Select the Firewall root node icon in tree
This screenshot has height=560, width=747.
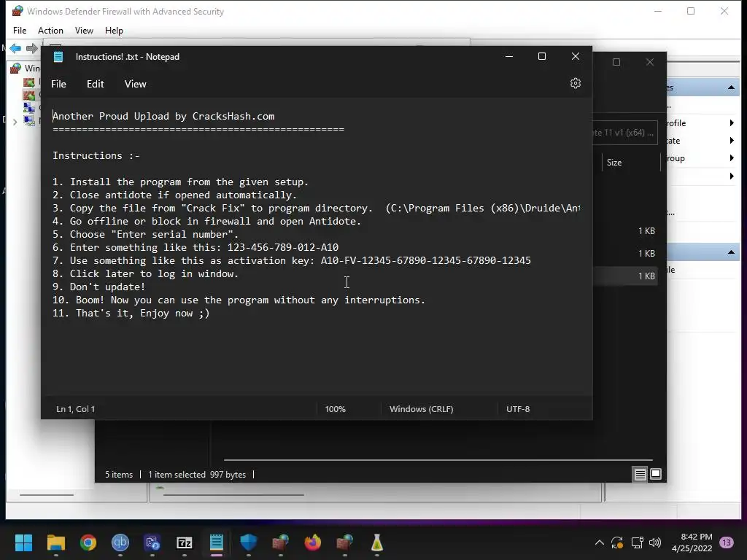click(16, 68)
